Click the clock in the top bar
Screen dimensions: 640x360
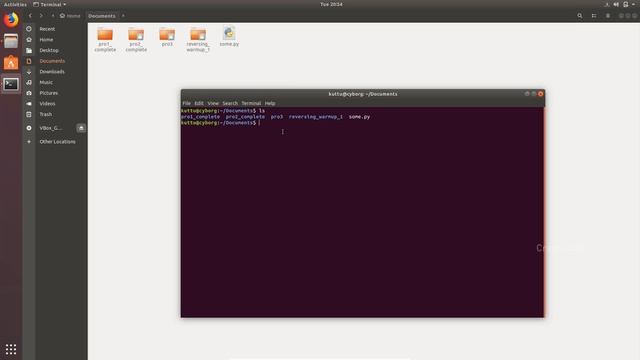[331, 4]
